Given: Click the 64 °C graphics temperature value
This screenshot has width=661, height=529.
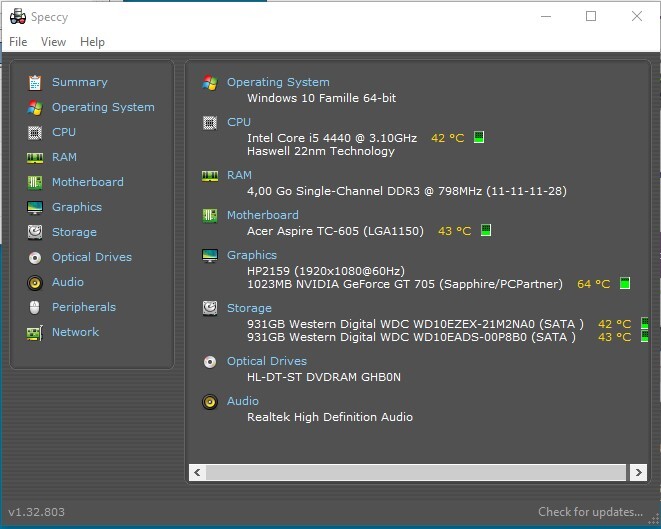Looking at the screenshot, I should (594, 284).
